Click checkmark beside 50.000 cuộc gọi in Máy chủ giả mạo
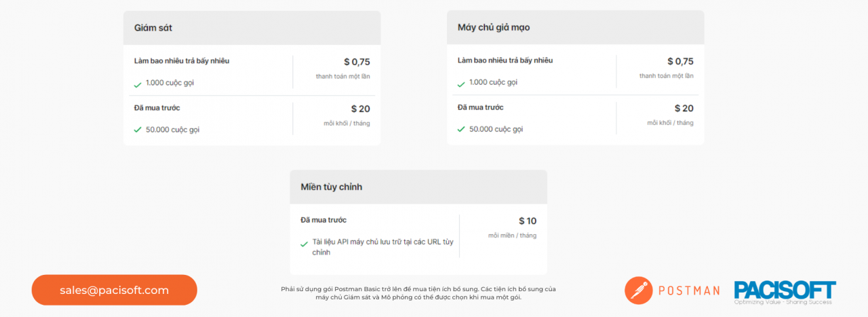The width and height of the screenshot is (868, 317). (x=461, y=130)
